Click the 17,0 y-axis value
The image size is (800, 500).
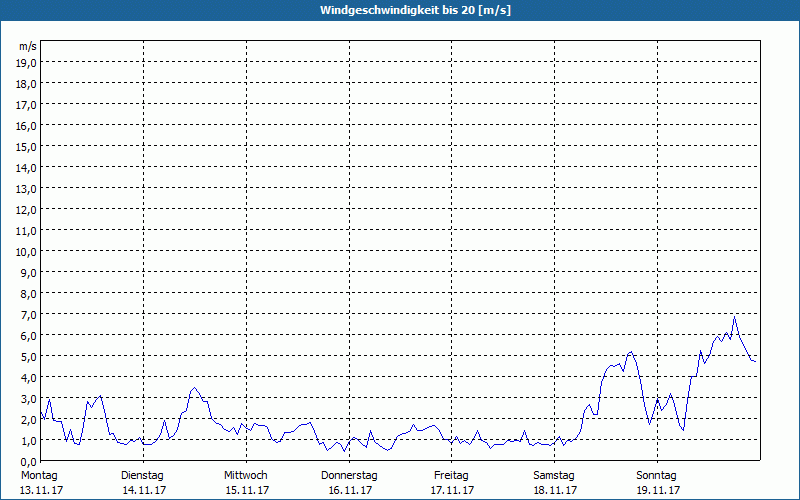coord(27,105)
